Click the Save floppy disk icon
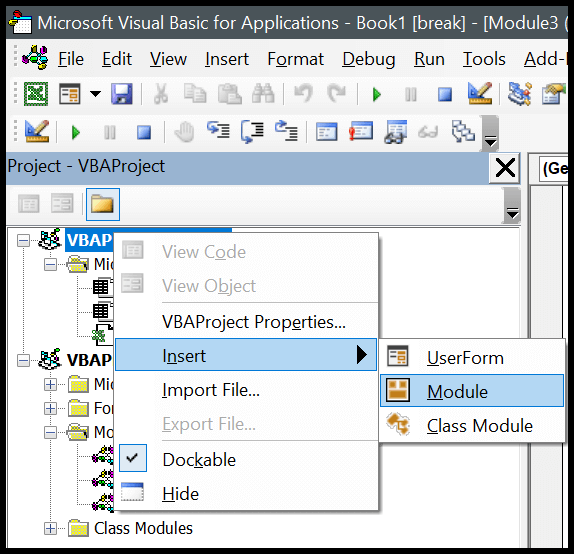Image resolution: width=574 pixels, height=554 pixels. point(122,94)
